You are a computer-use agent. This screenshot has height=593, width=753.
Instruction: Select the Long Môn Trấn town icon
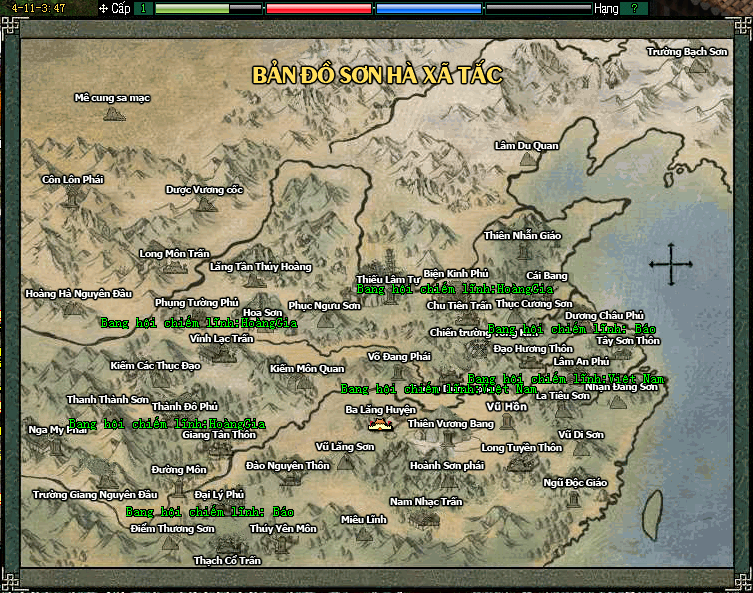(175, 267)
